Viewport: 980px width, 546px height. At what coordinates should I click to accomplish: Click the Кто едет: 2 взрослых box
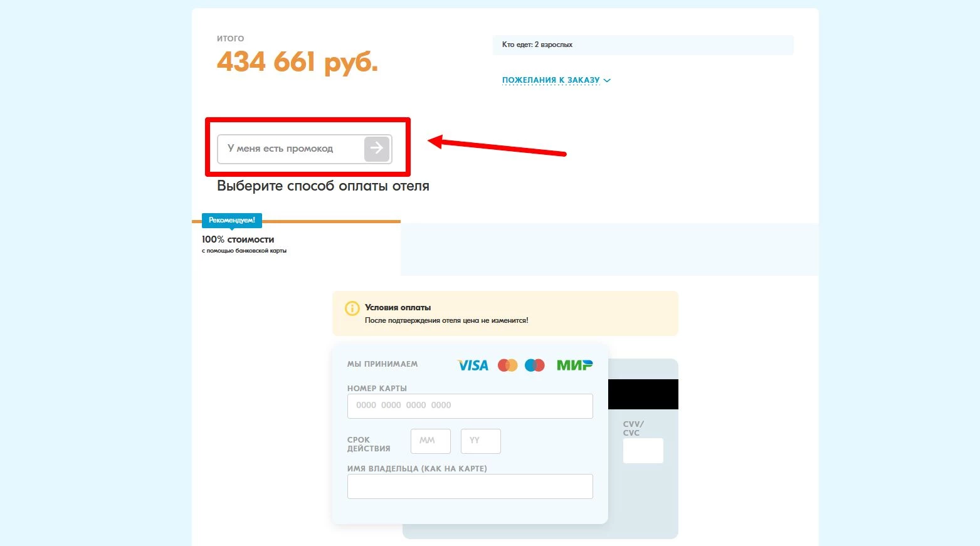pos(643,45)
